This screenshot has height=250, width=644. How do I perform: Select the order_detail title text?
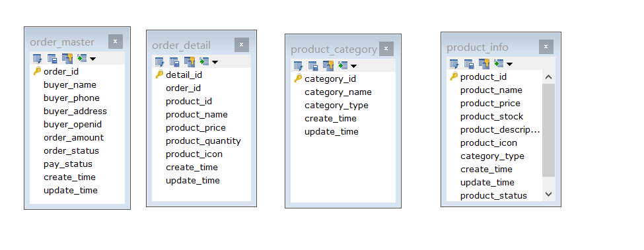[x=181, y=46]
